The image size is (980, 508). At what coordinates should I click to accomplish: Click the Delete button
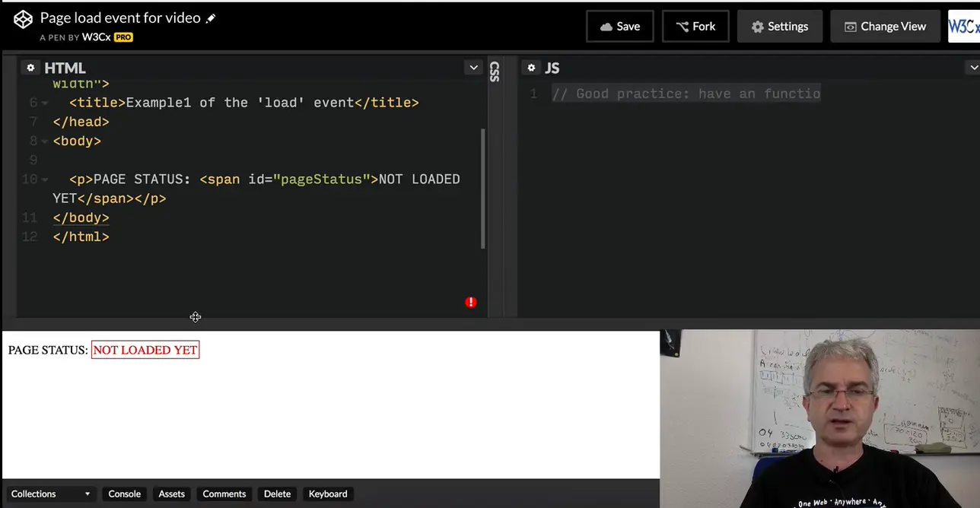pyautogui.click(x=277, y=494)
